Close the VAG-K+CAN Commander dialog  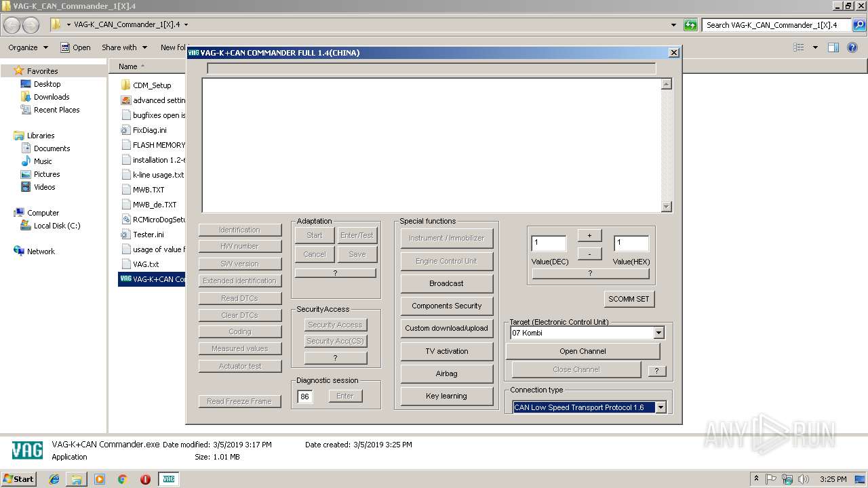click(673, 52)
